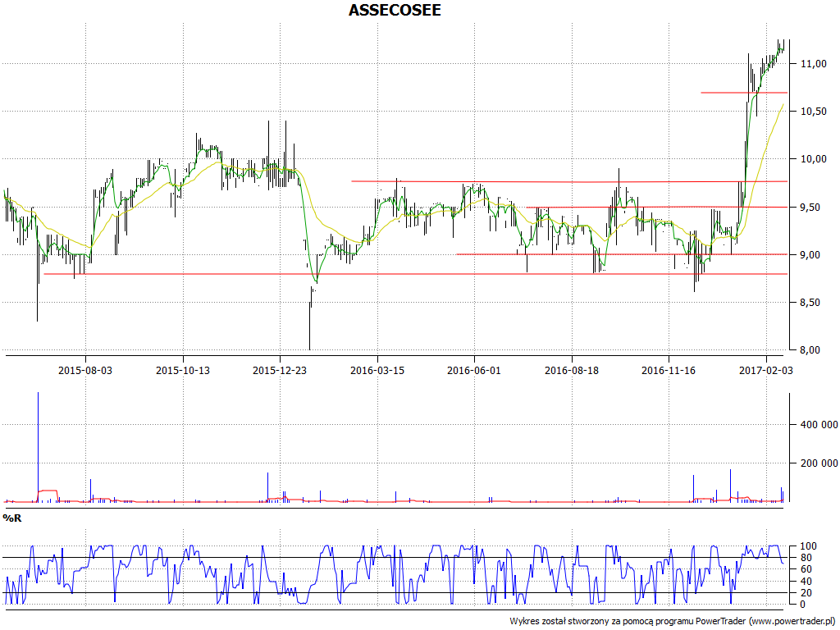This screenshot has width=840, height=630.
Task: Select the 2017-02-03 date label
Action: point(766,370)
